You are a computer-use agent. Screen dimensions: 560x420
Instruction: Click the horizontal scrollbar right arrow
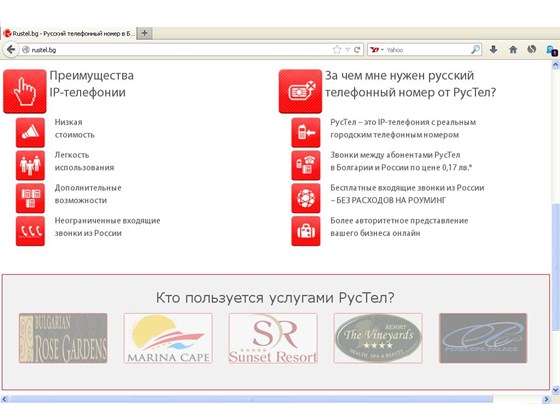[546, 399]
